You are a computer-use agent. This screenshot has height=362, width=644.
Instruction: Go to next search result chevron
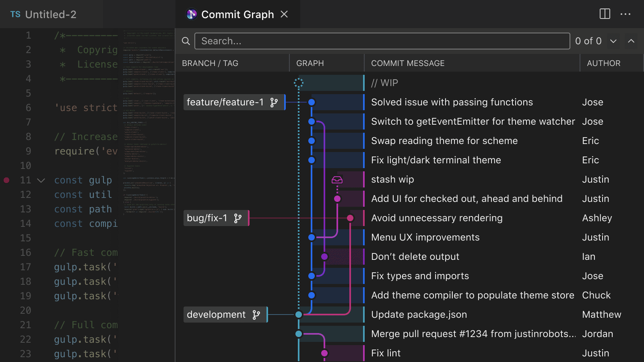pos(613,41)
